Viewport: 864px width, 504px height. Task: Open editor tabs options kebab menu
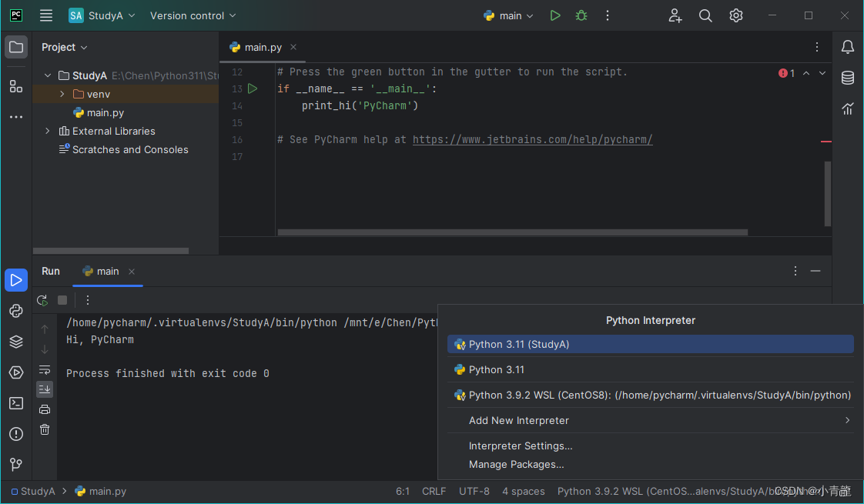(816, 48)
